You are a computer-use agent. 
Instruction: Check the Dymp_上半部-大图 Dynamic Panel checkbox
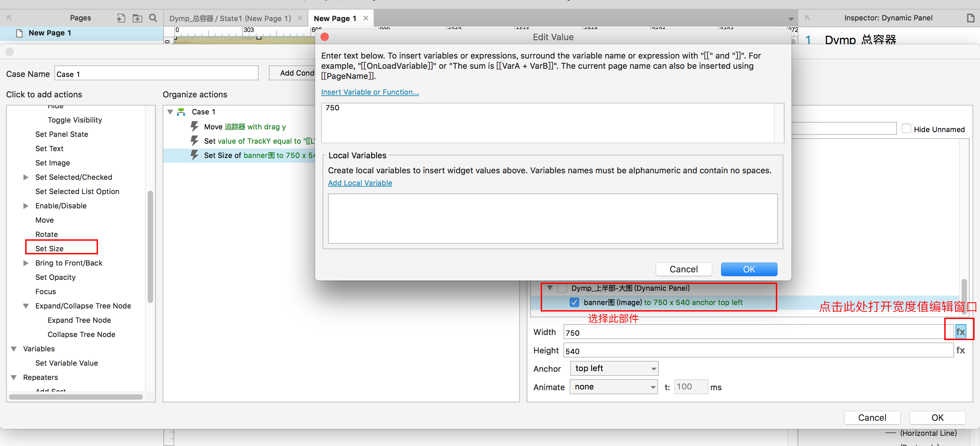pos(562,288)
